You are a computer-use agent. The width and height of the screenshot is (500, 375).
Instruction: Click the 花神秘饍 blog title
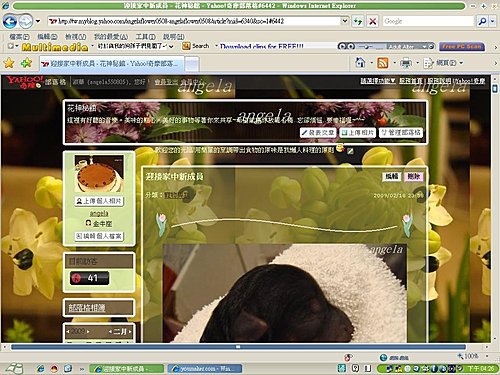(x=82, y=108)
